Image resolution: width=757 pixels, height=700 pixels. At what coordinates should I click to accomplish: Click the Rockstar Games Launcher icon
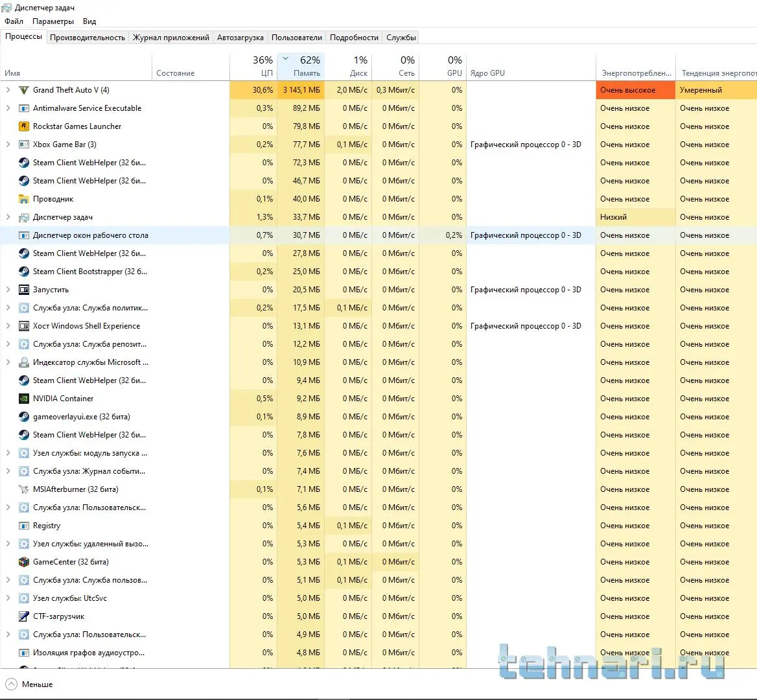(23, 126)
